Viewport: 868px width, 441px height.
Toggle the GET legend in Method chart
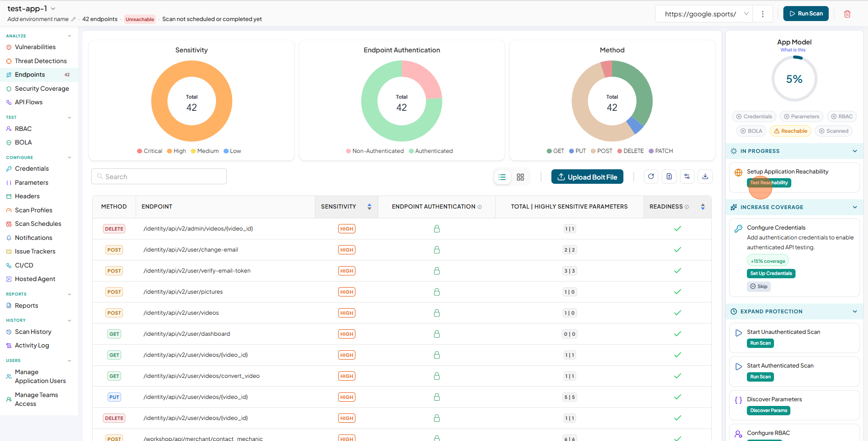pyautogui.click(x=556, y=151)
